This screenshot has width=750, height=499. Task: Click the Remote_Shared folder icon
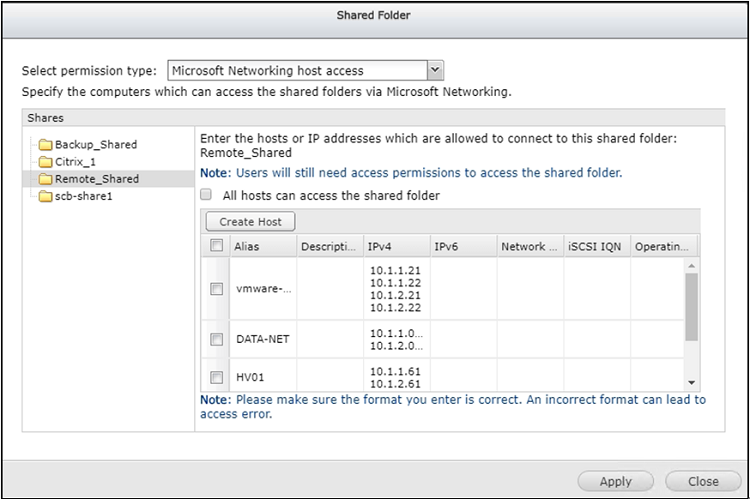pos(45,179)
